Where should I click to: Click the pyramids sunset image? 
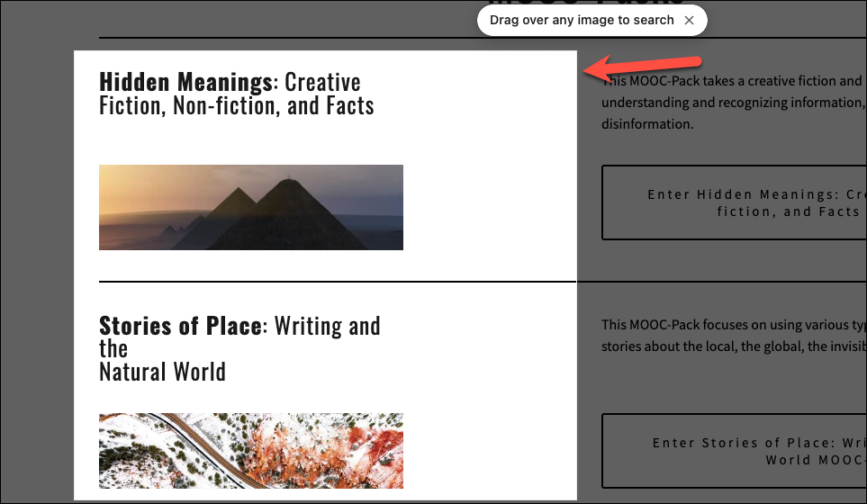pyautogui.click(x=251, y=207)
